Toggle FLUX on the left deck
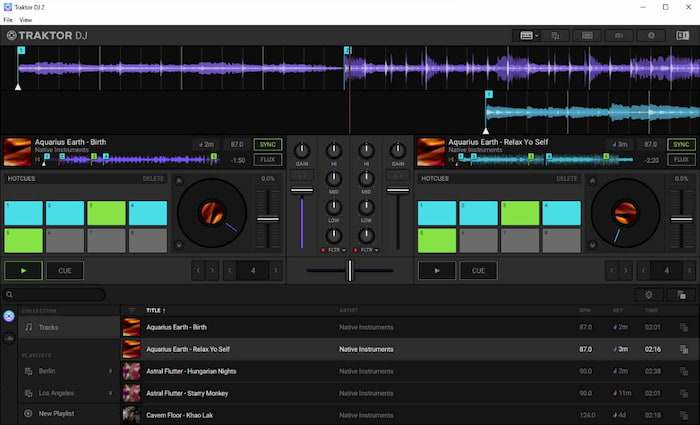The height and width of the screenshot is (425, 700). click(268, 159)
